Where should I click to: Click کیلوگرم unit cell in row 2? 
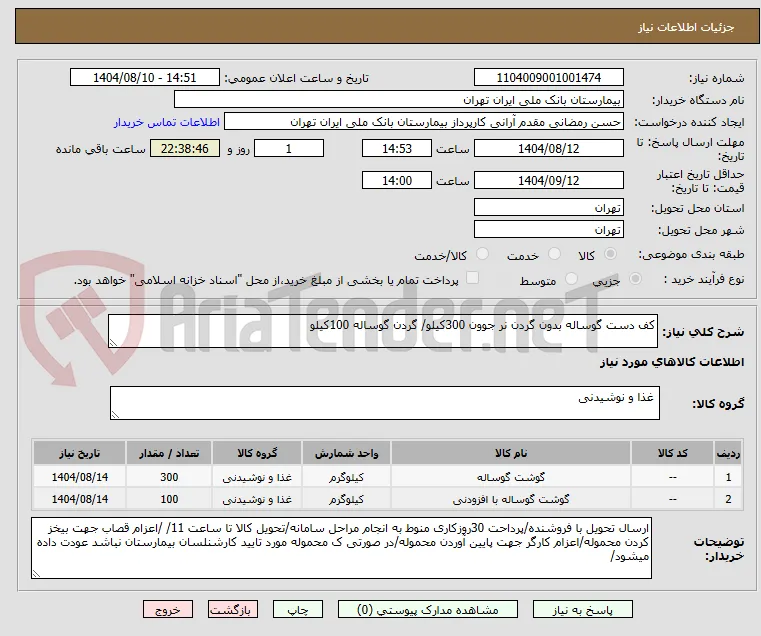pos(346,499)
